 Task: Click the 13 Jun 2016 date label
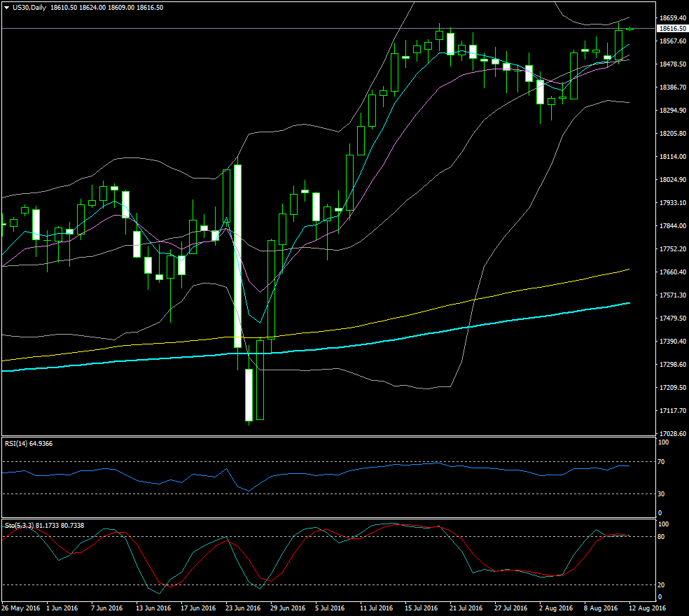[x=153, y=608]
